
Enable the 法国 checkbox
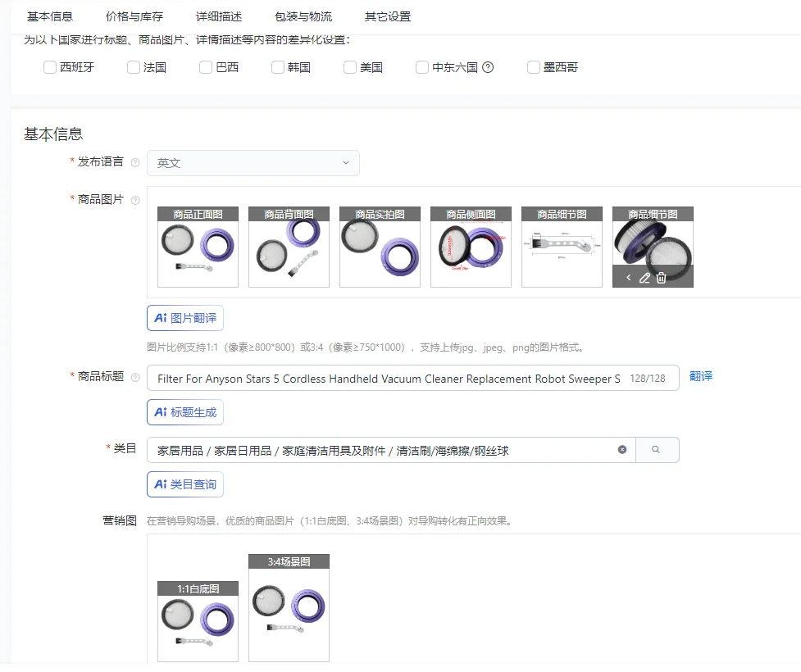tap(134, 67)
